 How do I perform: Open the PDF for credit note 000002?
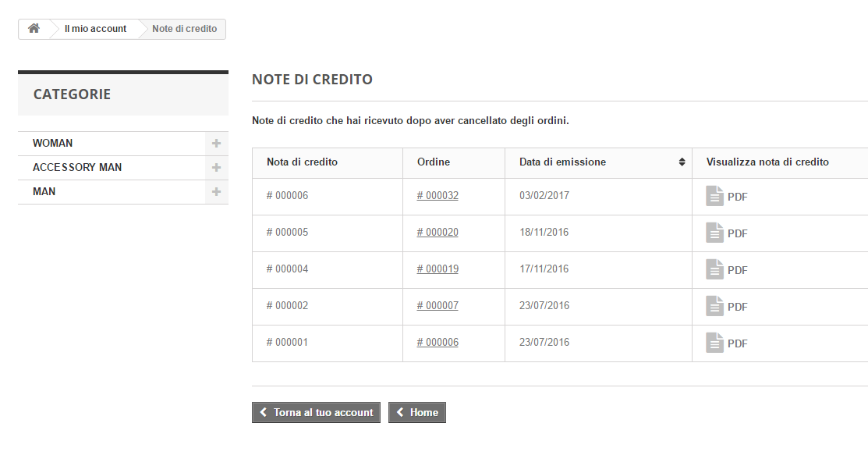click(x=737, y=306)
